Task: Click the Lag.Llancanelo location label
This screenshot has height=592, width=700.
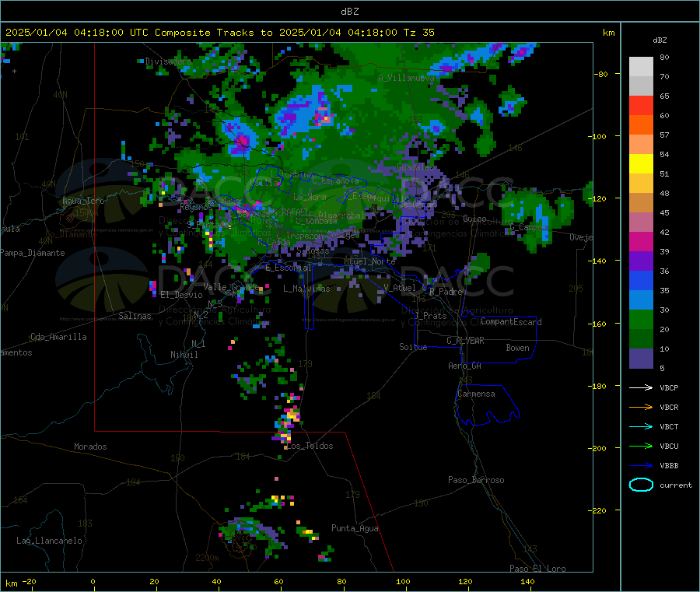Action: pyautogui.click(x=49, y=541)
